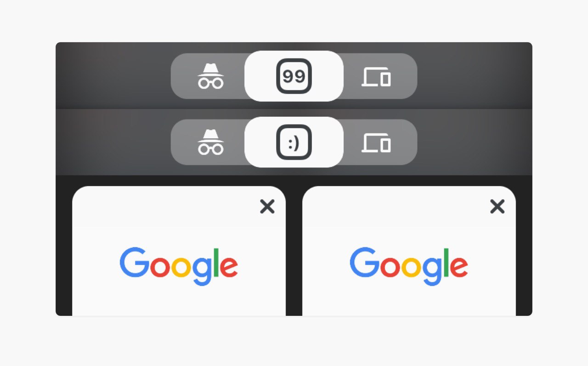Click green l letter in left Google logo
This screenshot has height=366, width=588.
click(x=216, y=262)
